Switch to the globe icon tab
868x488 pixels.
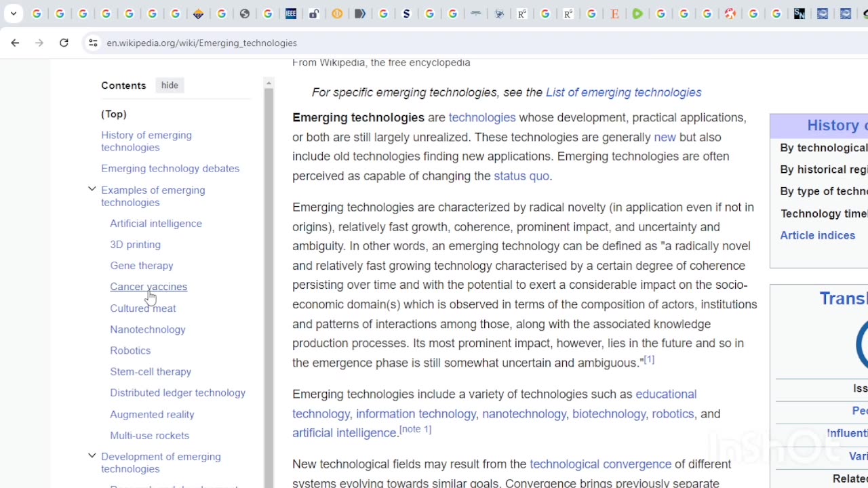click(x=245, y=14)
